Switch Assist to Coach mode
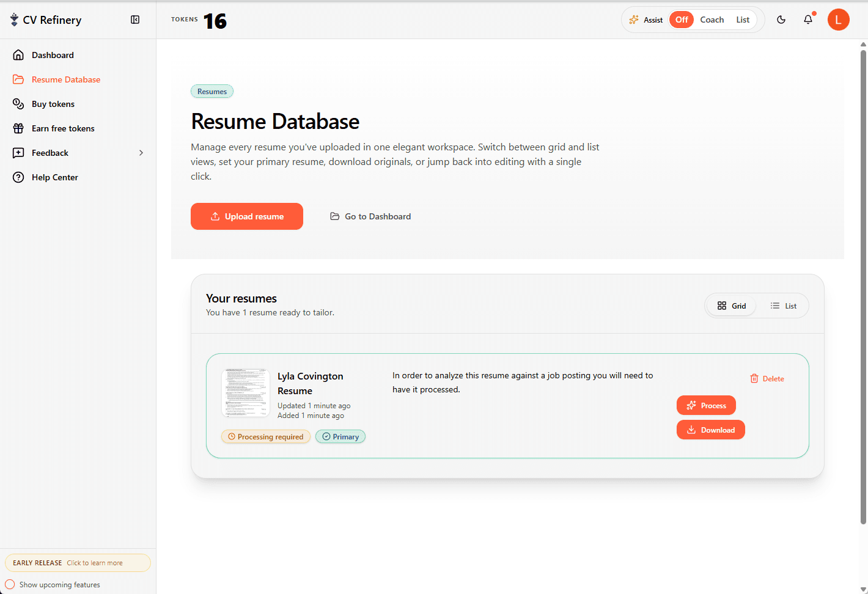This screenshot has width=868, height=594. 712,19
